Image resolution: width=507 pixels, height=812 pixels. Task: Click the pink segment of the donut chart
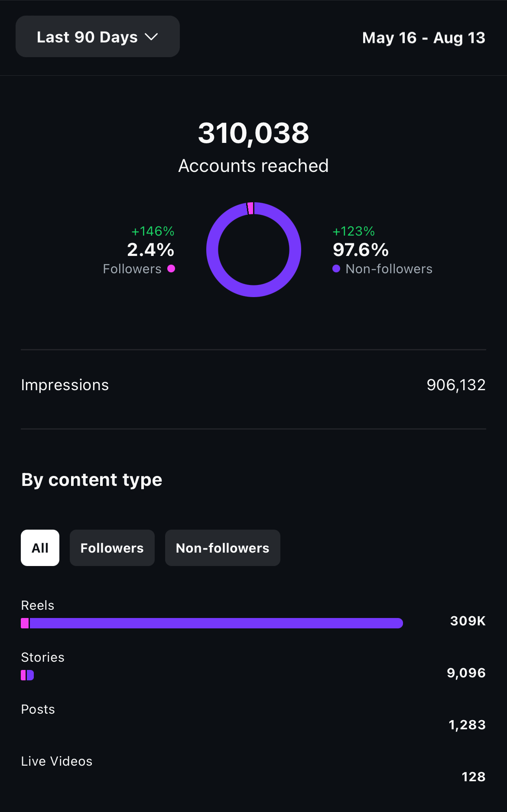(x=250, y=208)
